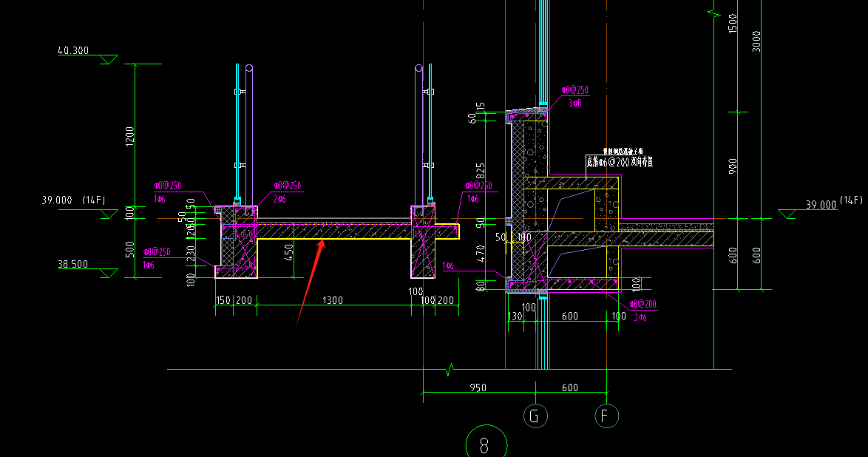Click the 130 horizontal dimension text
The width and height of the screenshot is (868, 457).
coord(515,316)
